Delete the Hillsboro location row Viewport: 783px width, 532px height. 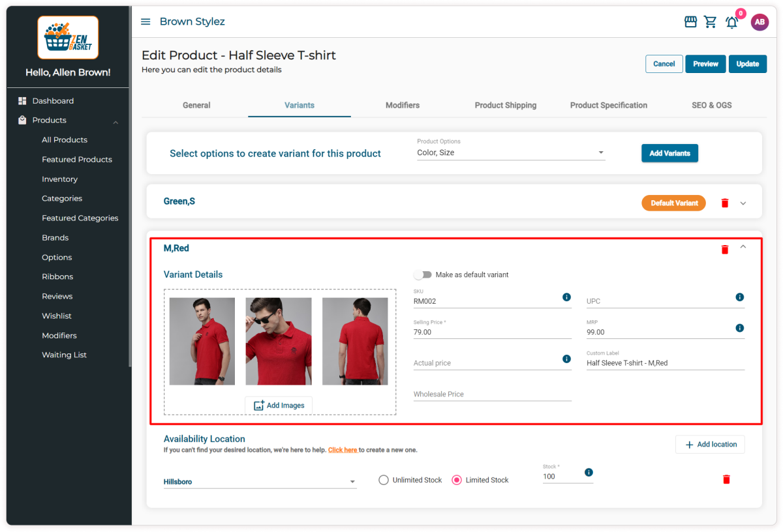pos(726,479)
